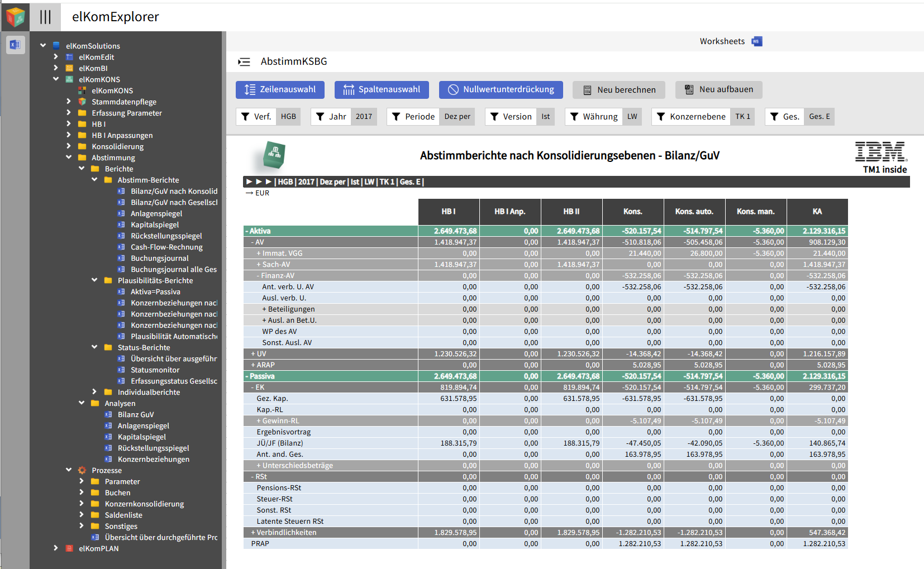The width and height of the screenshot is (924, 569).
Task: Expand the elKomPLAN tree node
Action: pos(55,548)
